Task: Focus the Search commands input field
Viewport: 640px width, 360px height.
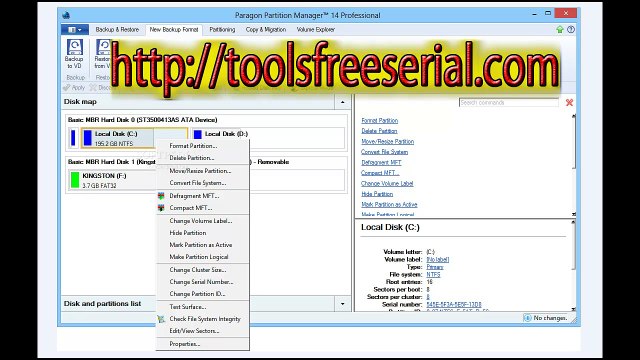Action: tap(509, 102)
